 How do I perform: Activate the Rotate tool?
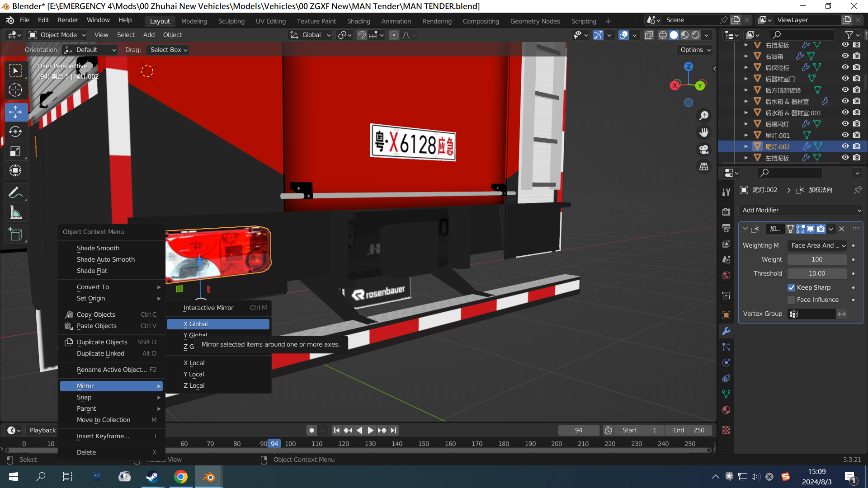15,131
